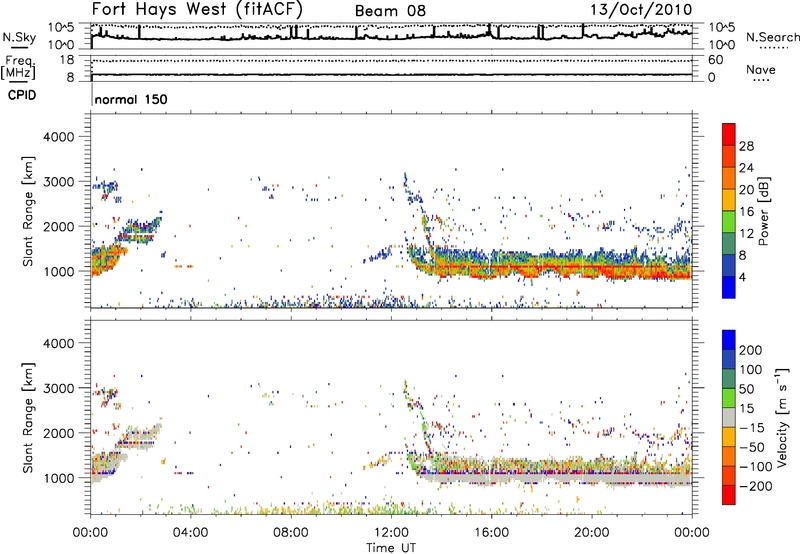The height and width of the screenshot is (554, 800).
Task: Click '4000' tick on the power panel axis
Action: [59, 137]
